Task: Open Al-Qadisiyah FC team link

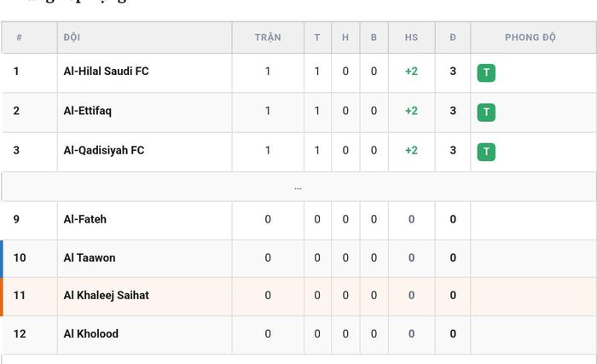Action: 104,150
